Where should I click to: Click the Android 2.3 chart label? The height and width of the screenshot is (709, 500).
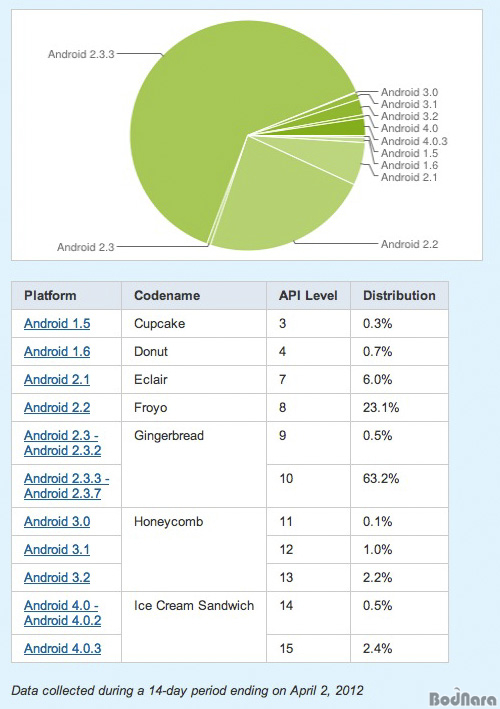click(x=85, y=247)
